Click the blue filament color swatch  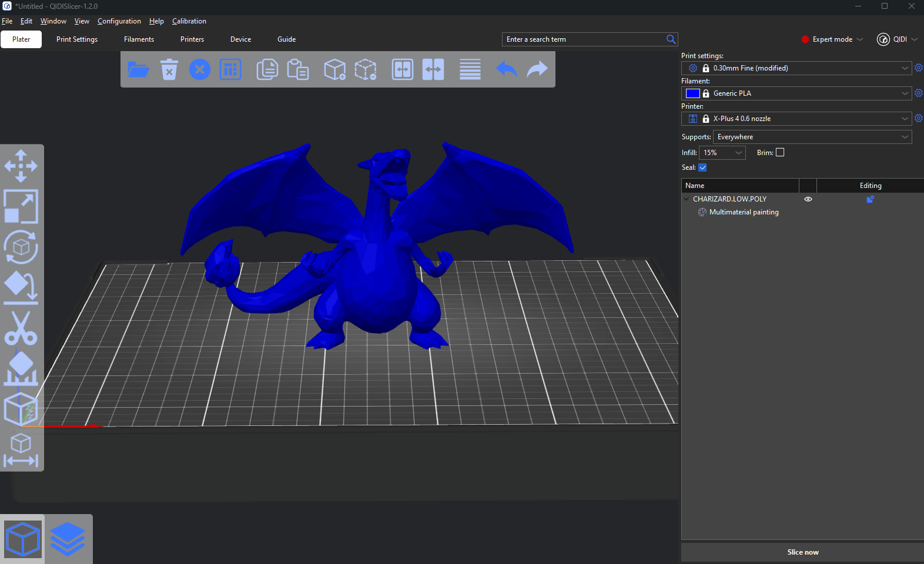[693, 93]
